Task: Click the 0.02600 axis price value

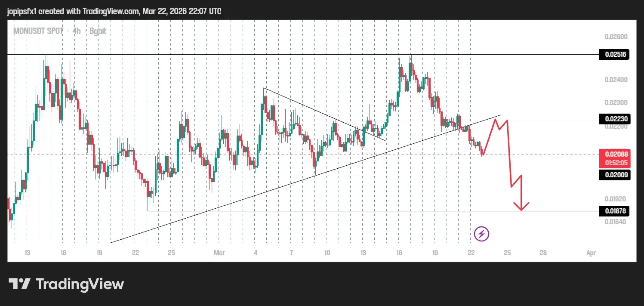Action: (615, 37)
